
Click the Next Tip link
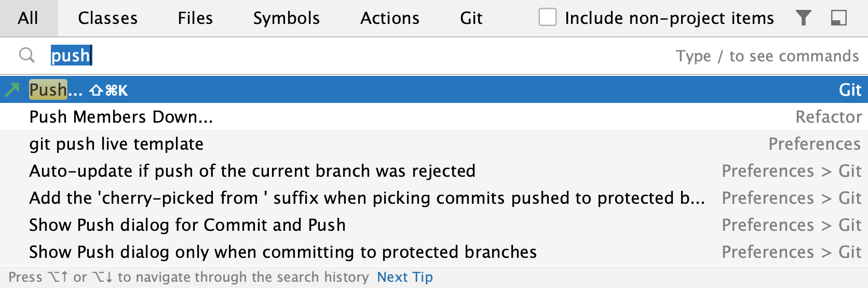point(404,277)
